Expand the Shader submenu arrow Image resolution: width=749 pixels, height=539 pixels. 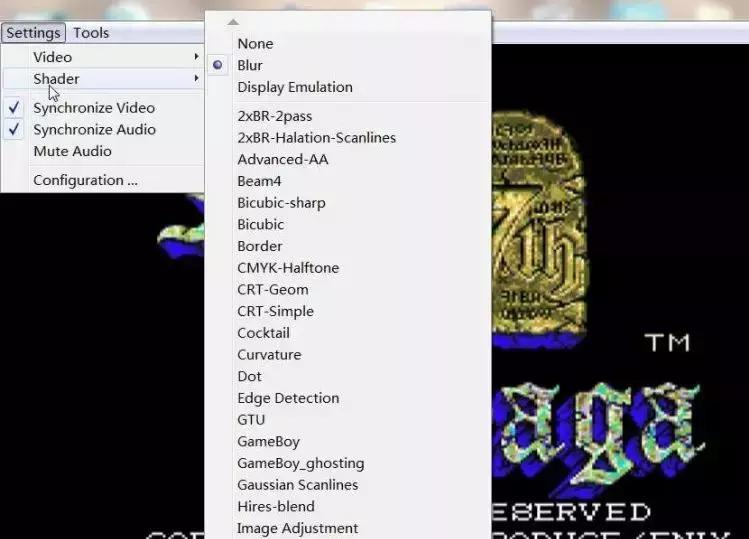point(196,79)
